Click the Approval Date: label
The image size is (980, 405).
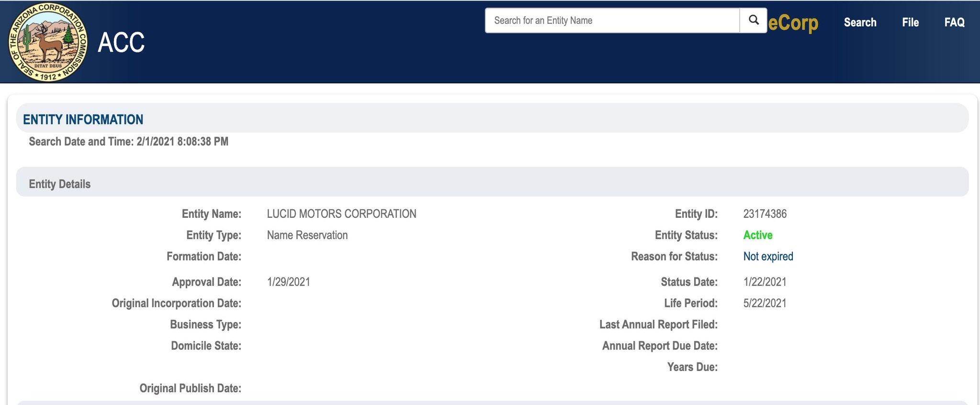pyautogui.click(x=206, y=282)
